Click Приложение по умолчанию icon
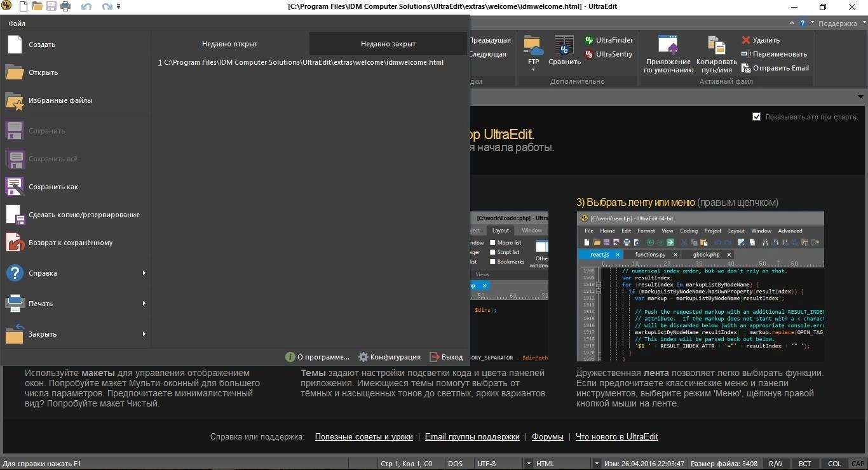The image size is (868, 470). (x=668, y=46)
